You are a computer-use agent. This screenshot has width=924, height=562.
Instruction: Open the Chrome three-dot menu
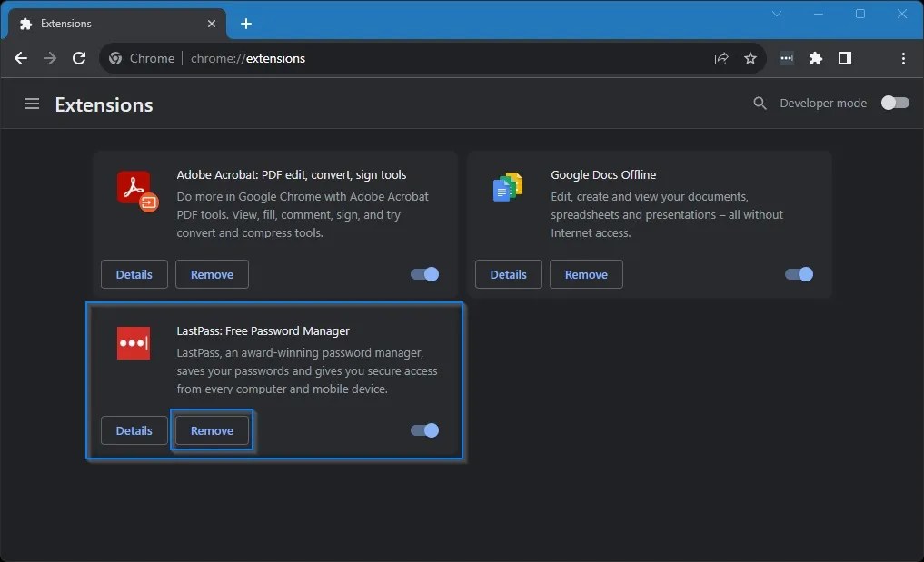click(x=903, y=58)
